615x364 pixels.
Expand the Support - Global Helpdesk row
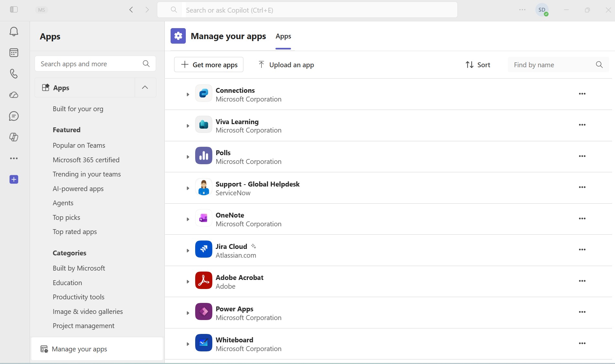[187, 188]
